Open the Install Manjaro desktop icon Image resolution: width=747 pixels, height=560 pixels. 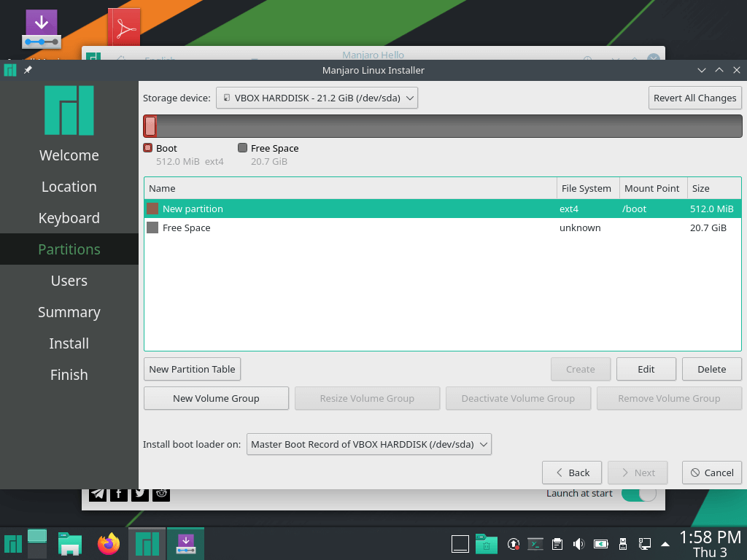pyautogui.click(x=42, y=29)
